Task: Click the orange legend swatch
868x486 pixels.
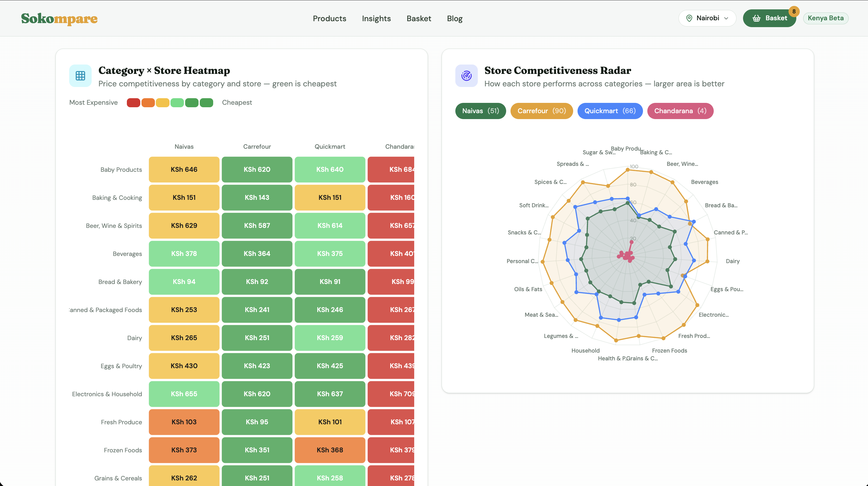Action: point(148,103)
